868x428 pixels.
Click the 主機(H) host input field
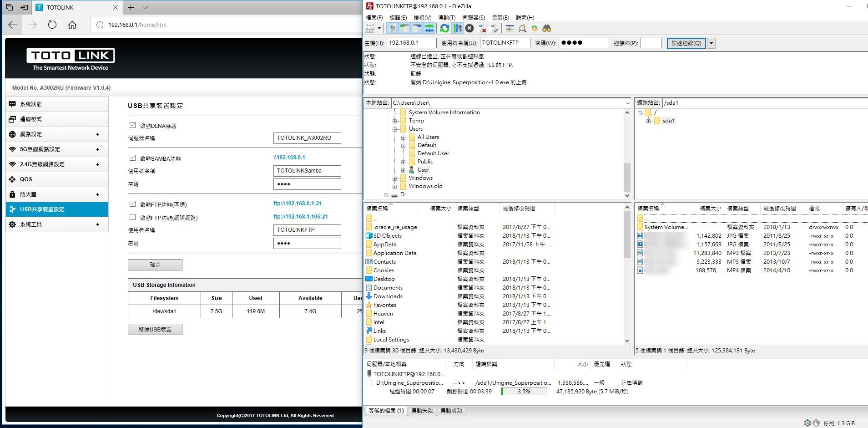[x=412, y=43]
